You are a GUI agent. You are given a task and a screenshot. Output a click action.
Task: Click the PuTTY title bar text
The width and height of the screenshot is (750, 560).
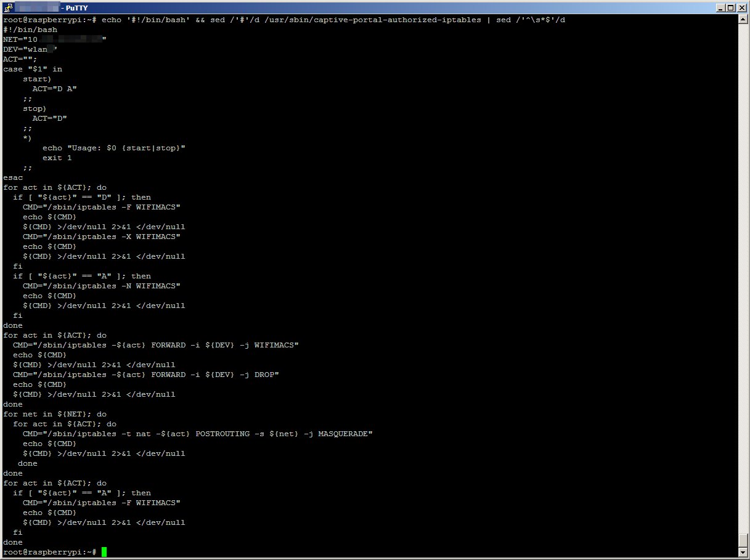coord(74,7)
